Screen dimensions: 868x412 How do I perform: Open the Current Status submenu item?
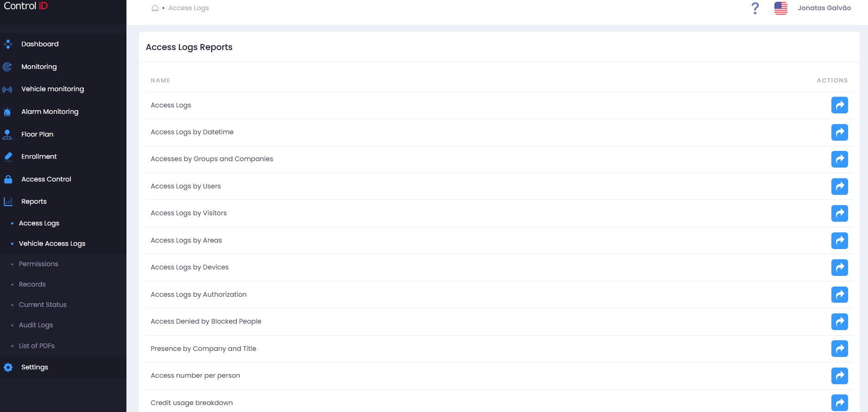point(43,305)
